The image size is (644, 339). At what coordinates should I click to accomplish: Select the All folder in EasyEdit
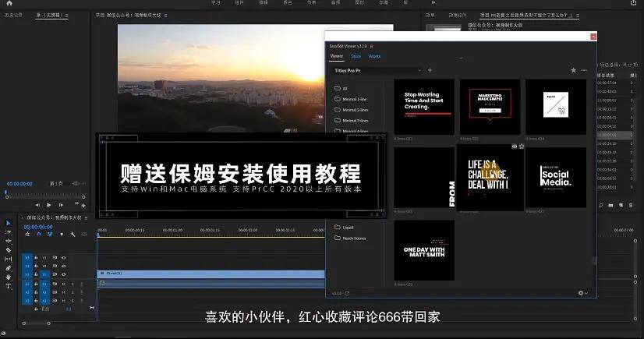coord(341,88)
